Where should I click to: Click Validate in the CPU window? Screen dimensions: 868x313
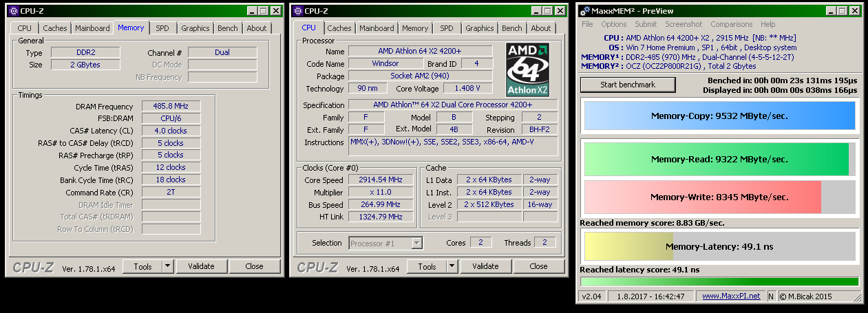pyautogui.click(x=485, y=266)
